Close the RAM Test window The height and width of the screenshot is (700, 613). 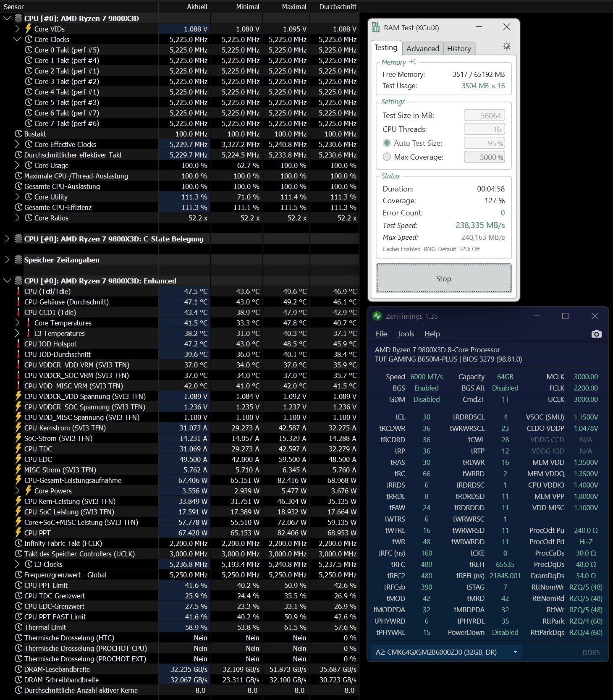(x=507, y=27)
